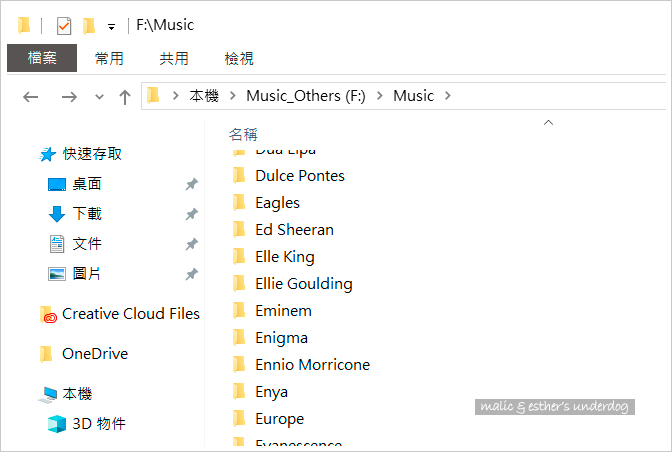Click the 文件 document icon
This screenshot has height=452, width=672.
pyautogui.click(x=57, y=244)
